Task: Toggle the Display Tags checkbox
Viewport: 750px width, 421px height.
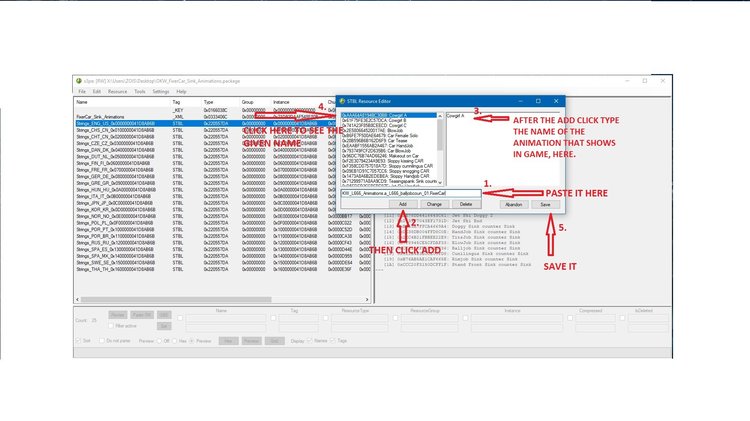Action: tap(333, 341)
